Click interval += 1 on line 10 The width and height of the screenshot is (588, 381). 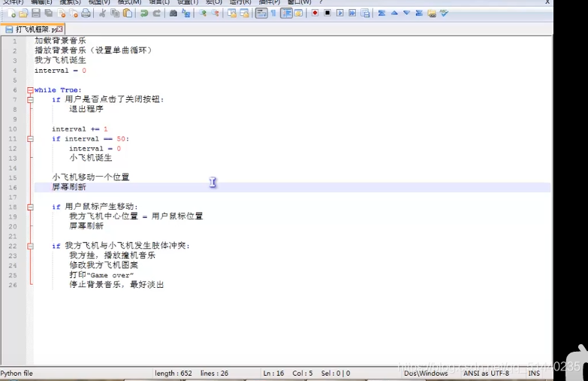coord(80,129)
